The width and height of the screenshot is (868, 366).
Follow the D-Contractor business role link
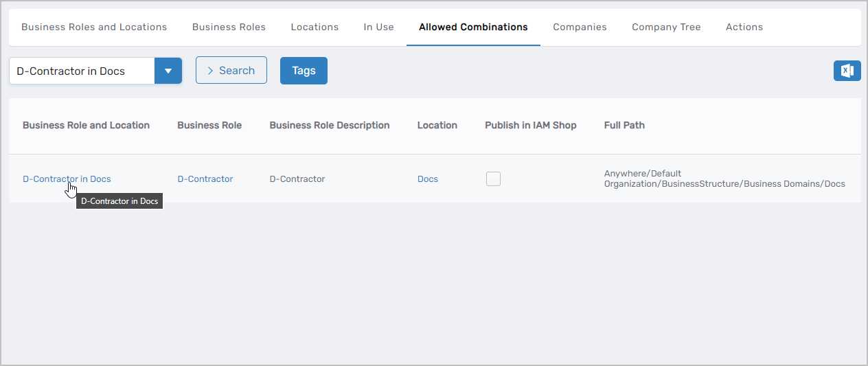(x=205, y=179)
